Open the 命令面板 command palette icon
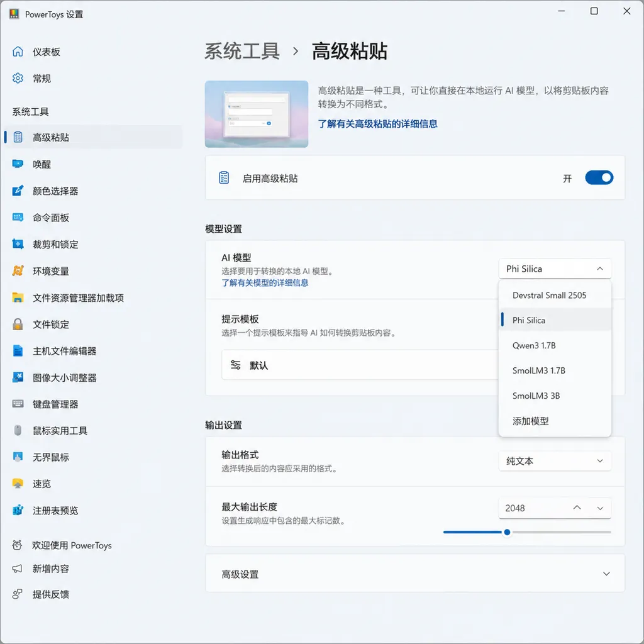The image size is (644, 644). (18, 217)
